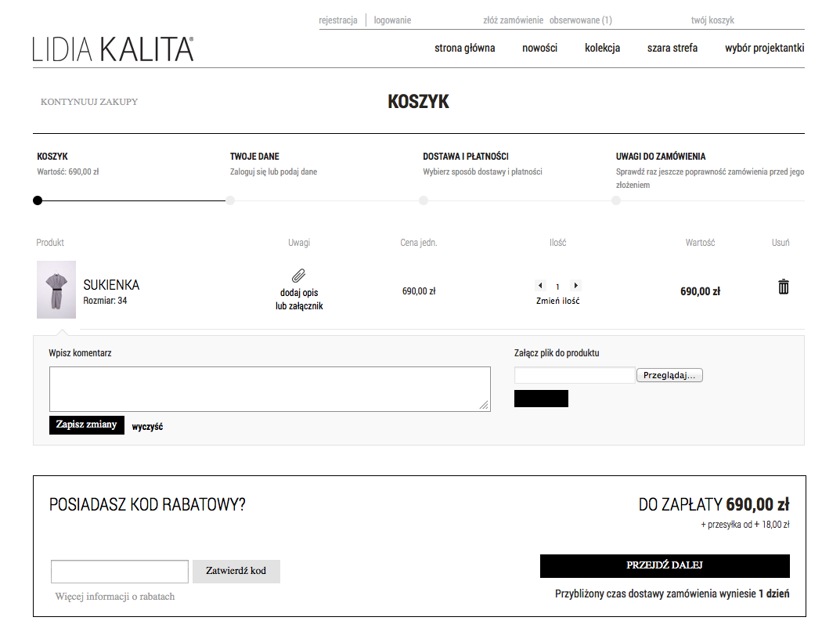Open the nowości menu item
840x628 pixels.
(x=539, y=49)
